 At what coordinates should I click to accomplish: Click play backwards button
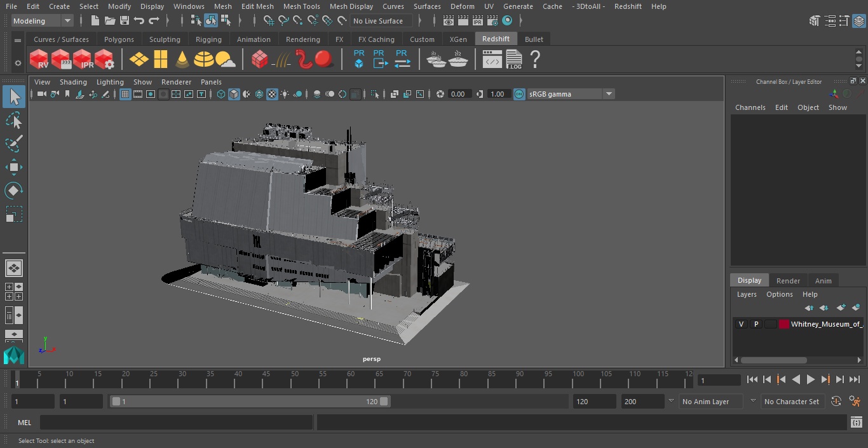pos(796,379)
